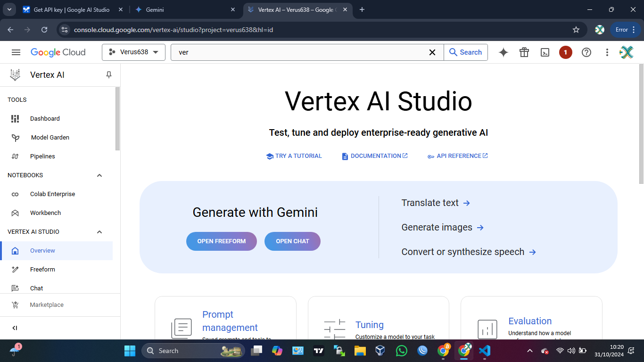The image size is (644, 362).
Task: Click the free trial gift icon
Action: coord(524,52)
